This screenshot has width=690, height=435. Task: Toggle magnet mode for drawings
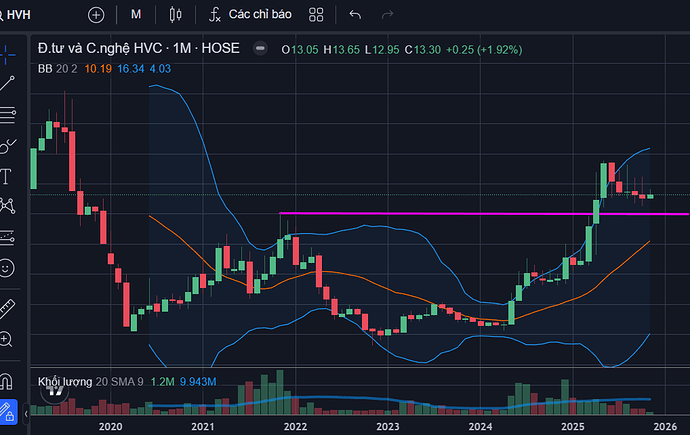[6, 381]
